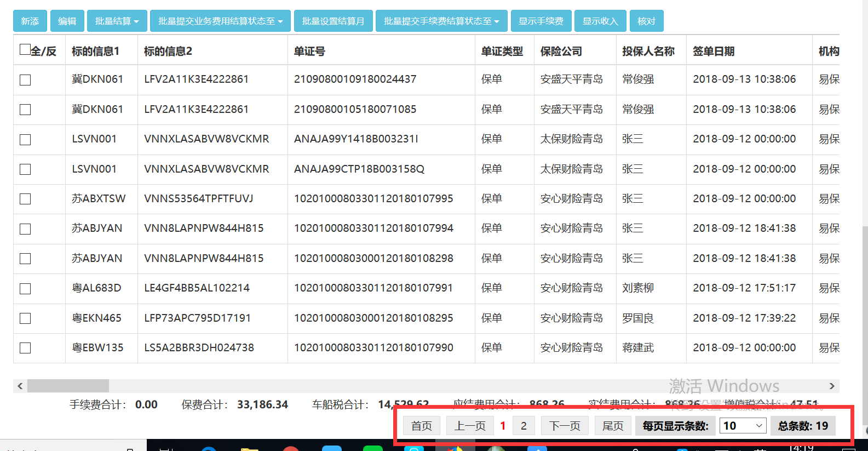The image size is (868, 451).
Task: Click the 保费合计 total 33,186.34
Action: (x=262, y=404)
